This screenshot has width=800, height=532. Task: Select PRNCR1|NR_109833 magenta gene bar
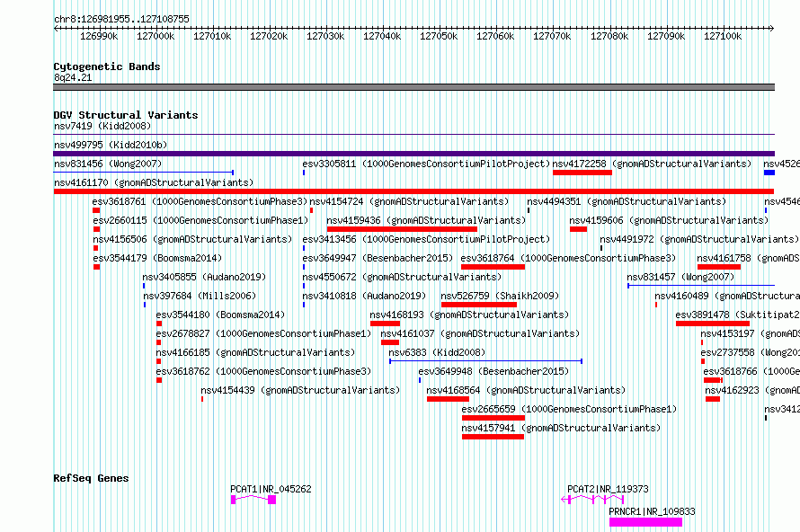646,522
